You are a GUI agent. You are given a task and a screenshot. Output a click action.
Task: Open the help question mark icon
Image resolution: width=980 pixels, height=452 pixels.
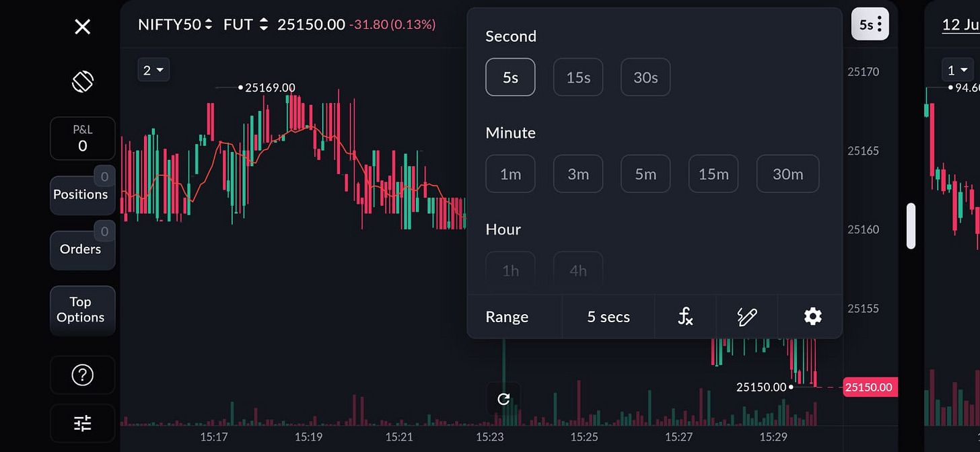click(82, 375)
